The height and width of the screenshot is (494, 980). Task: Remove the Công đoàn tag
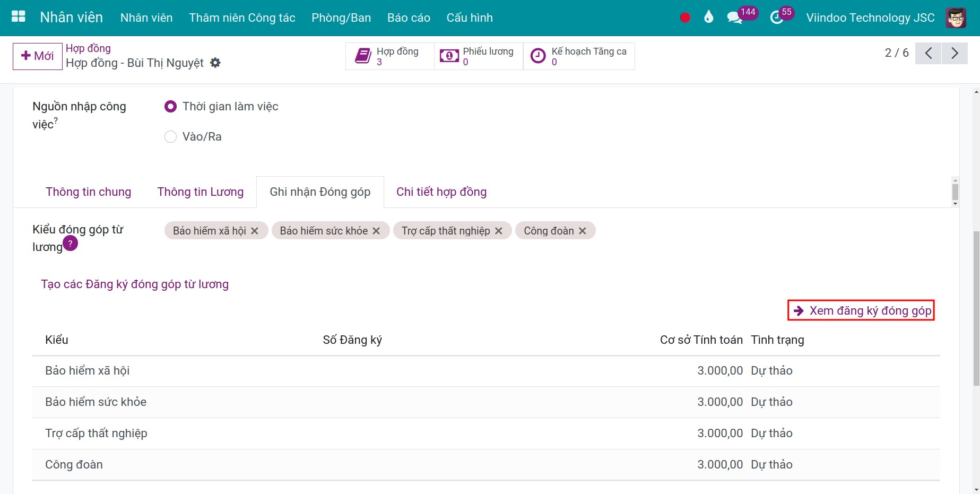click(x=583, y=231)
